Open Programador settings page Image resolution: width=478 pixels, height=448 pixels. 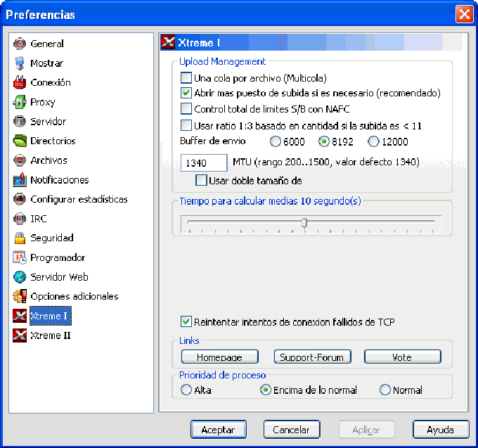pos(58,257)
